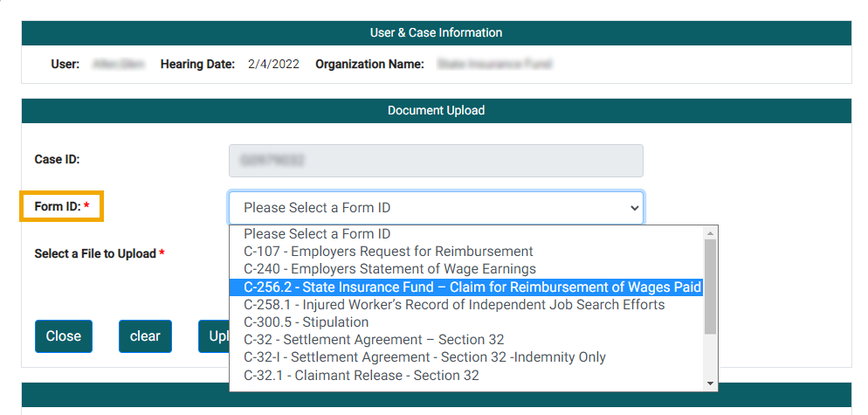Pick C-32.1 Claimant Release – Section 32
The width and height of the screenshot is (868, 415).
362,376
